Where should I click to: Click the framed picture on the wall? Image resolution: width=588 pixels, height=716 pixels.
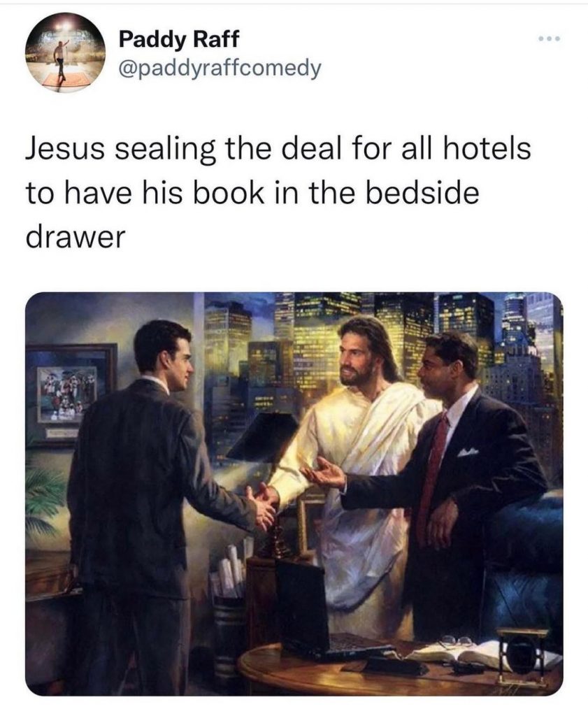click(x=71, y=394)
